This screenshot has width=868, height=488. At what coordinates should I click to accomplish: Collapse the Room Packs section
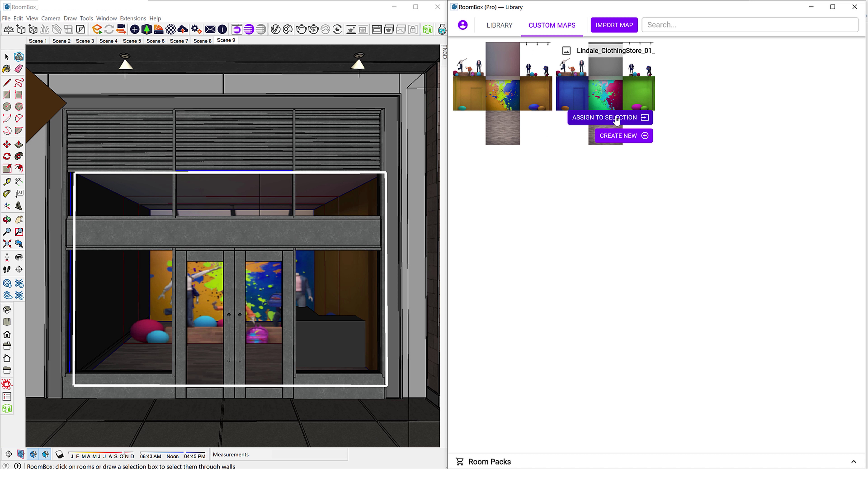tap(853, 462)
